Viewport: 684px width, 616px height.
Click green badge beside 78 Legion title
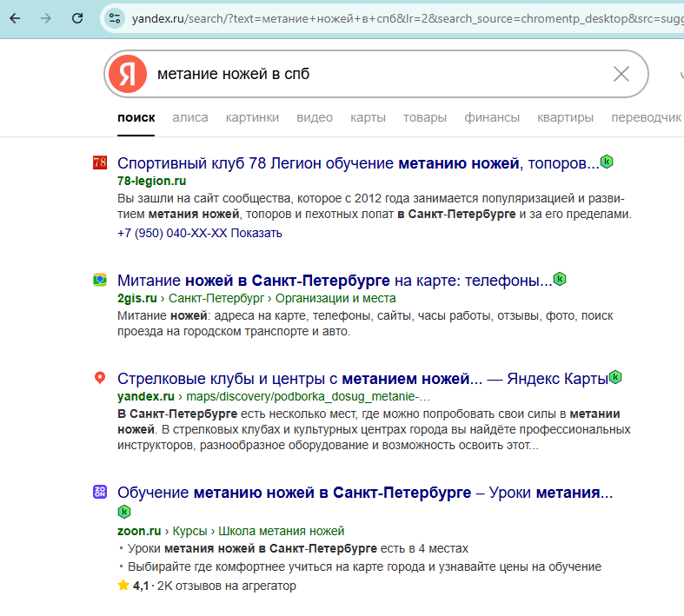tap(607, 162)
